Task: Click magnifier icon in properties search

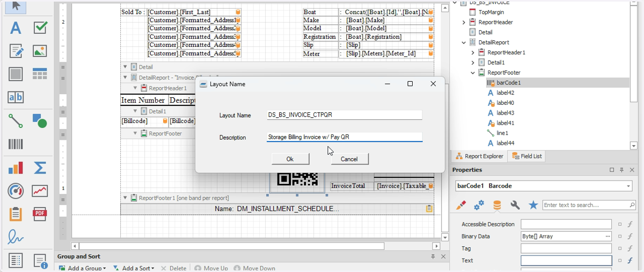Action: click(x=632, y=205)
